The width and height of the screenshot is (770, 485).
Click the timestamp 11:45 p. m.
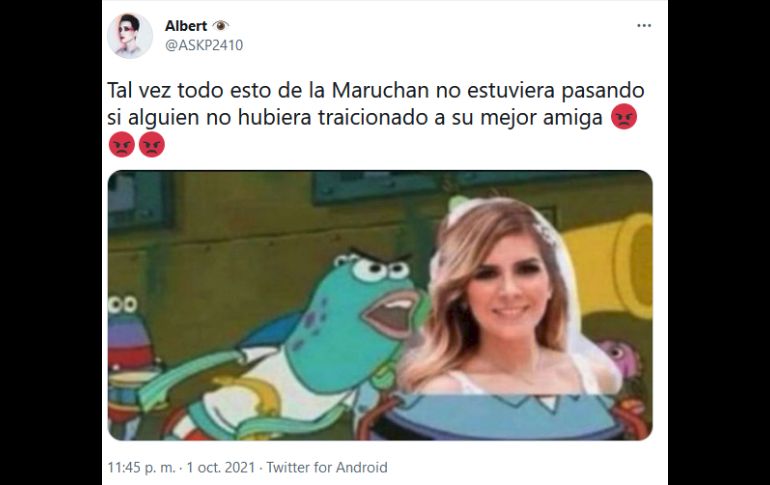click(x=141, y=467)
